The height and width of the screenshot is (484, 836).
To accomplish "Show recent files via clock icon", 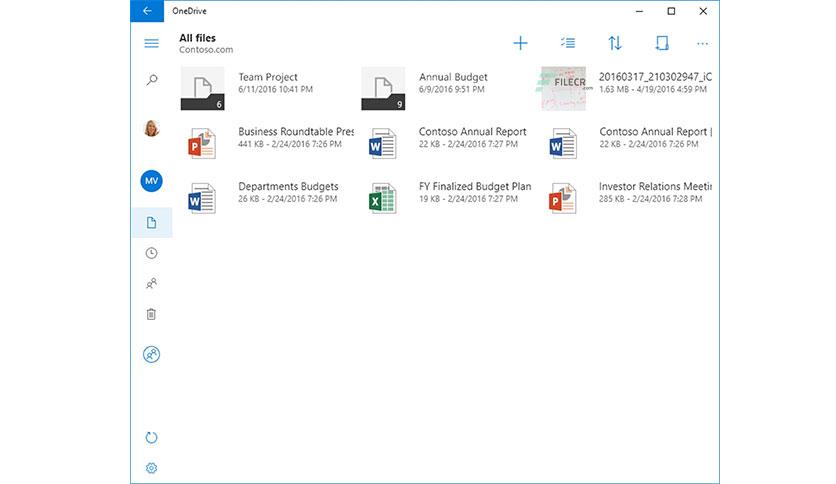I will coord(151,253).
